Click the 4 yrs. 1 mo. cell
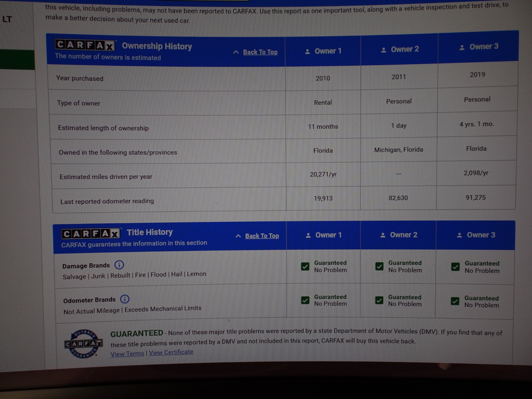532x399 pixels. click(x=477, y=124)
